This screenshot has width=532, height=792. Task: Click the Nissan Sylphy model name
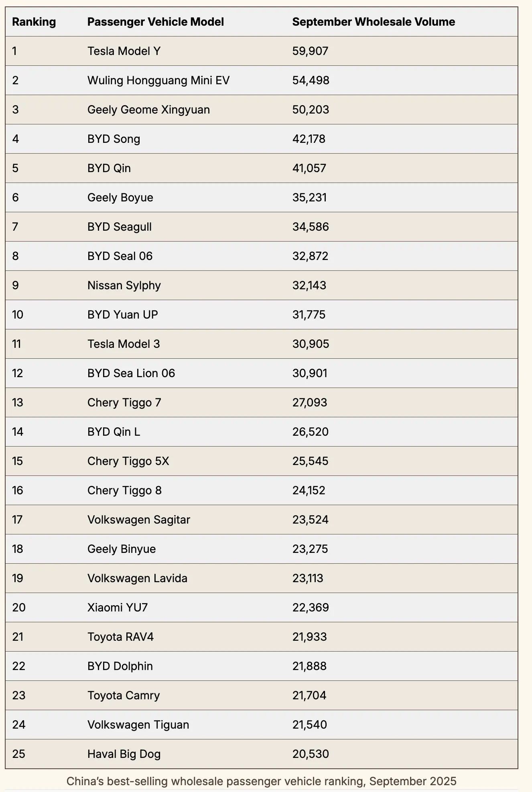124,285
